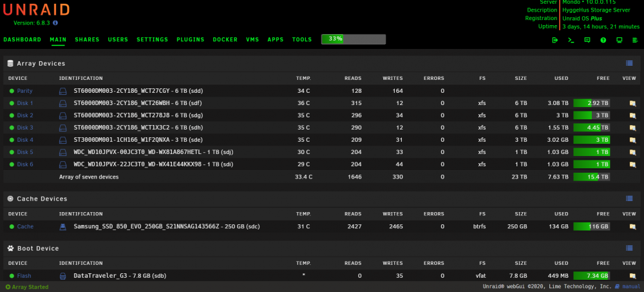Browse Flash via its folder view icon
Viewport: 644px width, 292px height.
tap(632, 276)
